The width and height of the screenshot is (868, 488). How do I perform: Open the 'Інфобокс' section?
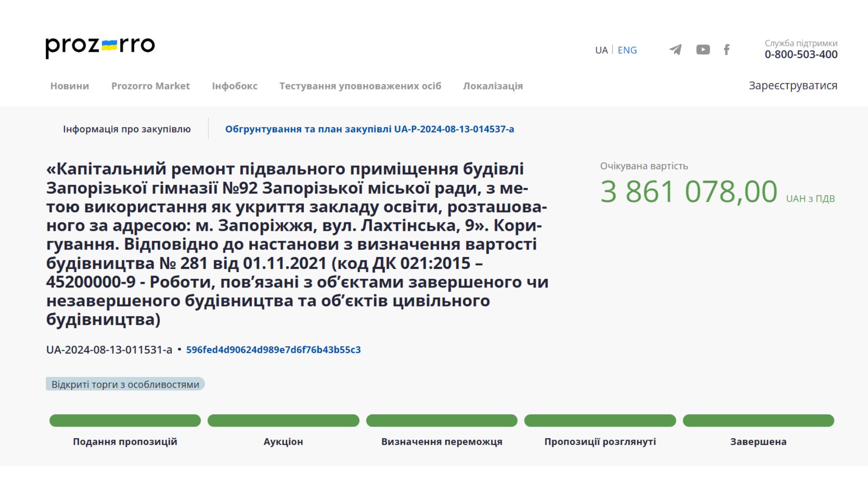235,86
